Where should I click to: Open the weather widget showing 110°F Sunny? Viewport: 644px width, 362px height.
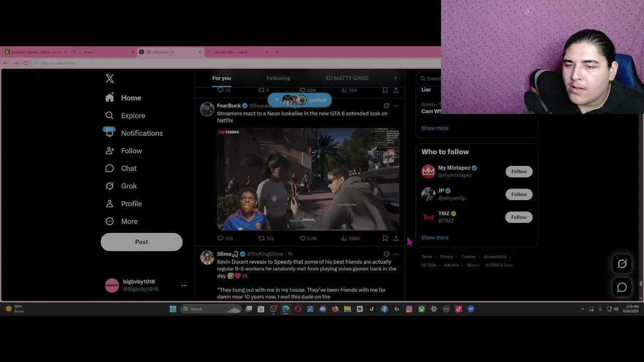[15, 309]
